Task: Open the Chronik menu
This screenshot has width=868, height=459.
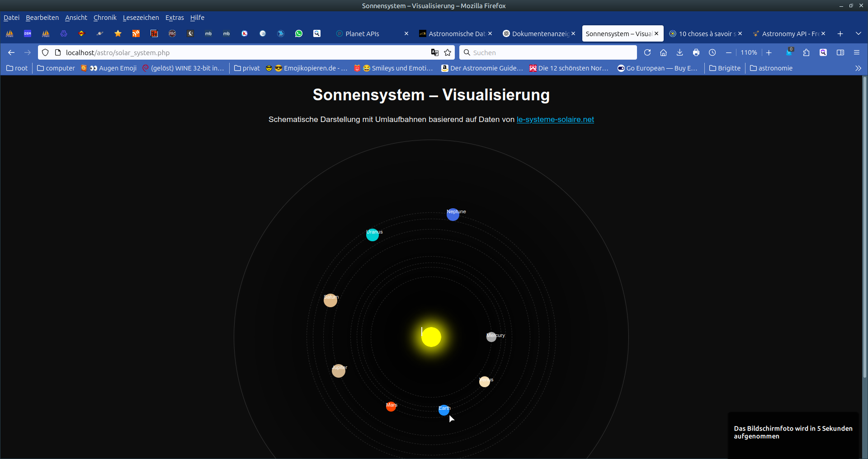Action: (105, 18)
